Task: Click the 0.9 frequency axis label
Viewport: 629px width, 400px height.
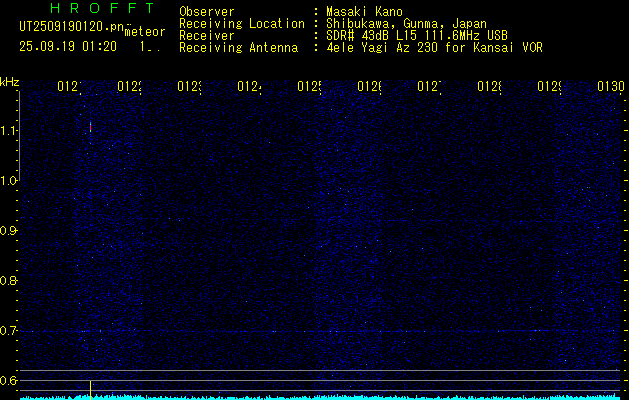Action: pos(8,231)
